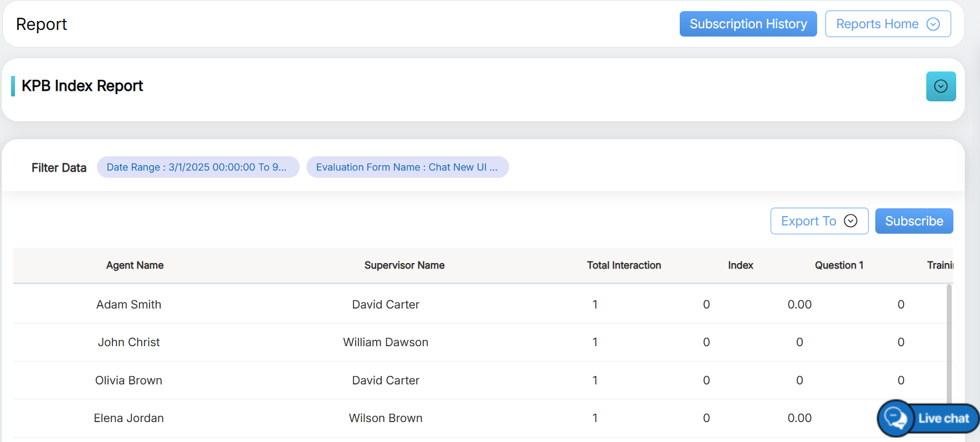Click Olivia Brown in the agent list
Viewport: 980px width, 442px height.
tap(129, 381)
